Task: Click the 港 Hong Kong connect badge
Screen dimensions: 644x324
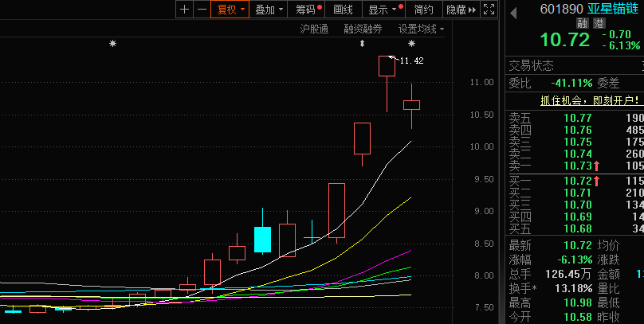Action: pyautogui.click(x=599, y=24)
